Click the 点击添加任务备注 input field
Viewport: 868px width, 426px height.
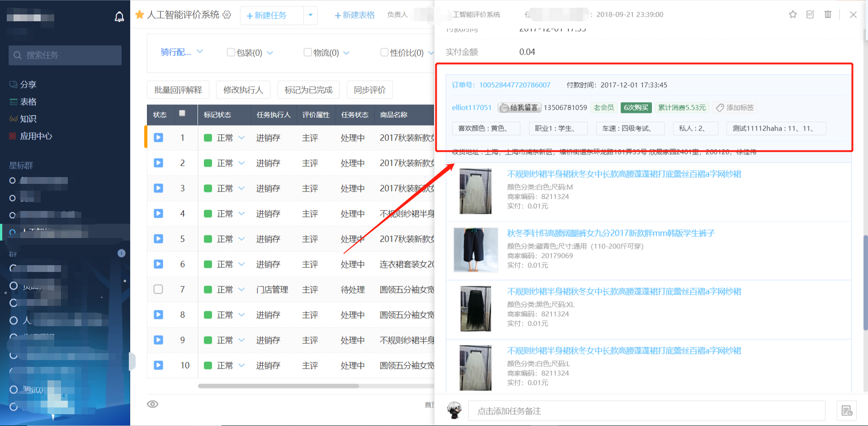(x=646, y=411)
